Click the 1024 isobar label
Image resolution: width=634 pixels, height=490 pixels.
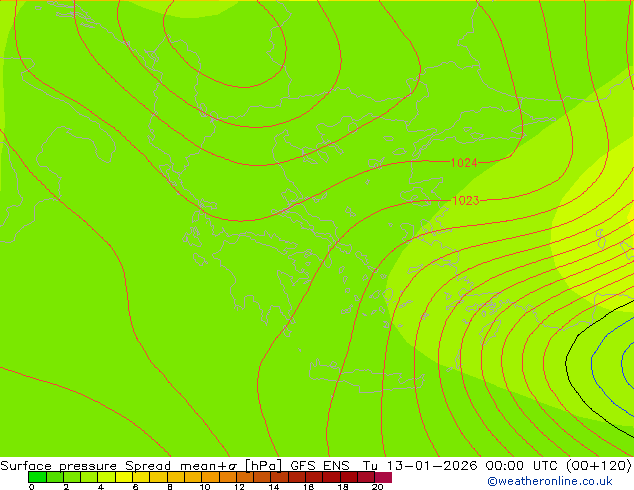(x=464, y=163)
